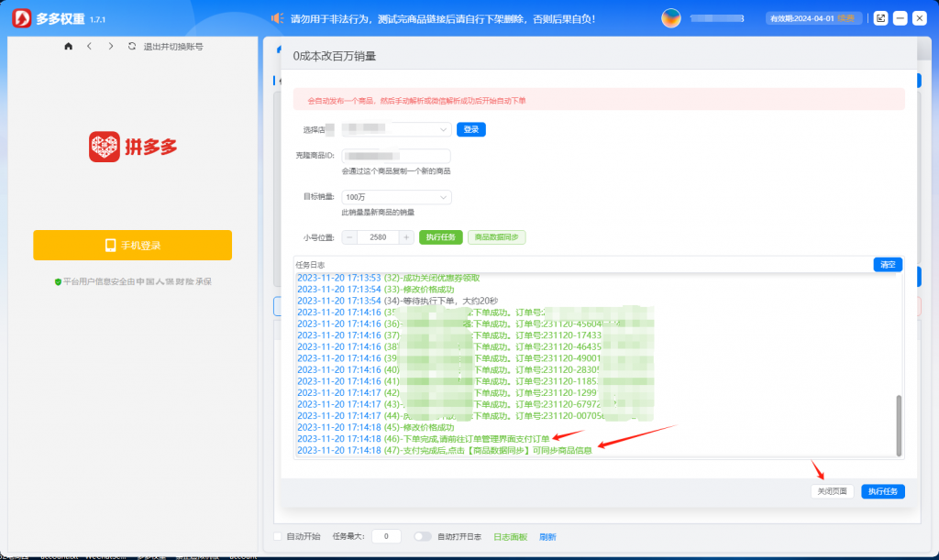Click the 刷新 link at the bottom
The image size is (939, 560).
pos(547,537)
